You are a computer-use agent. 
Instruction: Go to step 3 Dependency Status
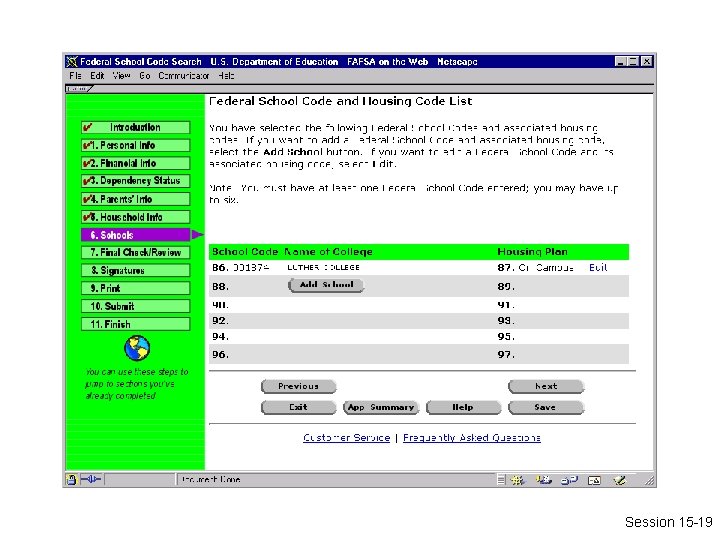(135, 181)
